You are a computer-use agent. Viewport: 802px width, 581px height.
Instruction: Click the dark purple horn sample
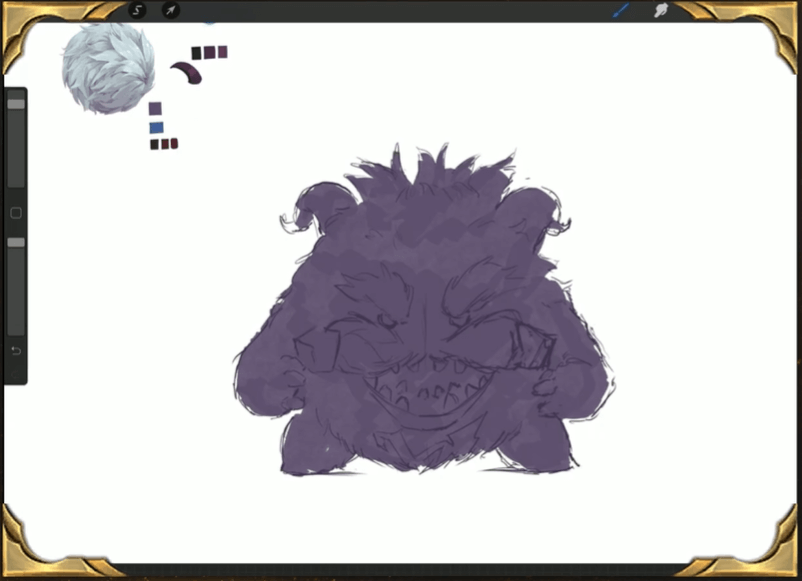[x=187, y=73]
